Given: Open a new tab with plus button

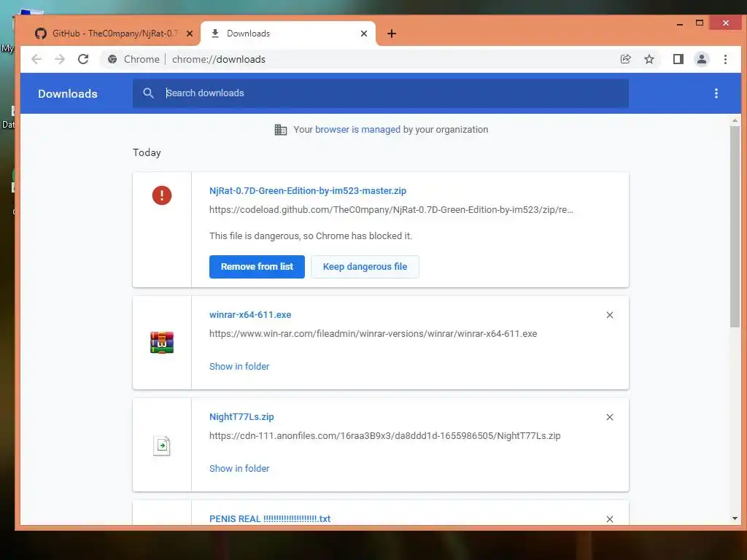Looking at the screenshot, I should coord(392,34).
